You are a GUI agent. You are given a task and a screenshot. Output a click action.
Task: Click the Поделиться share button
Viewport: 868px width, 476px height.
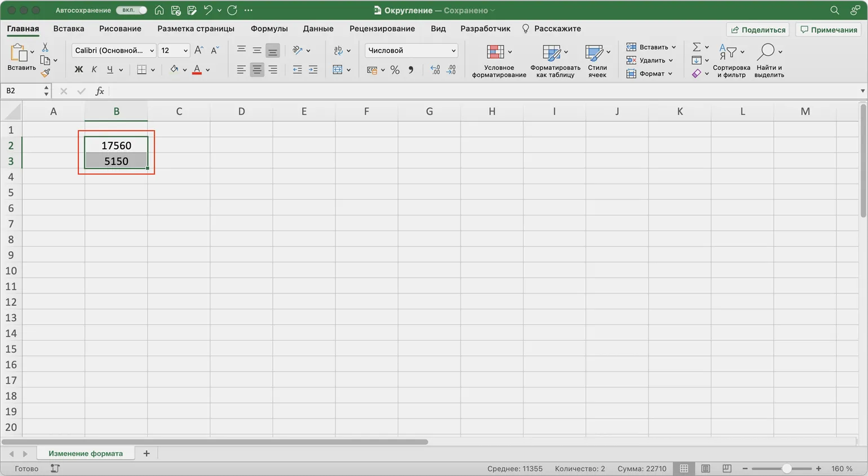point(758,29)
